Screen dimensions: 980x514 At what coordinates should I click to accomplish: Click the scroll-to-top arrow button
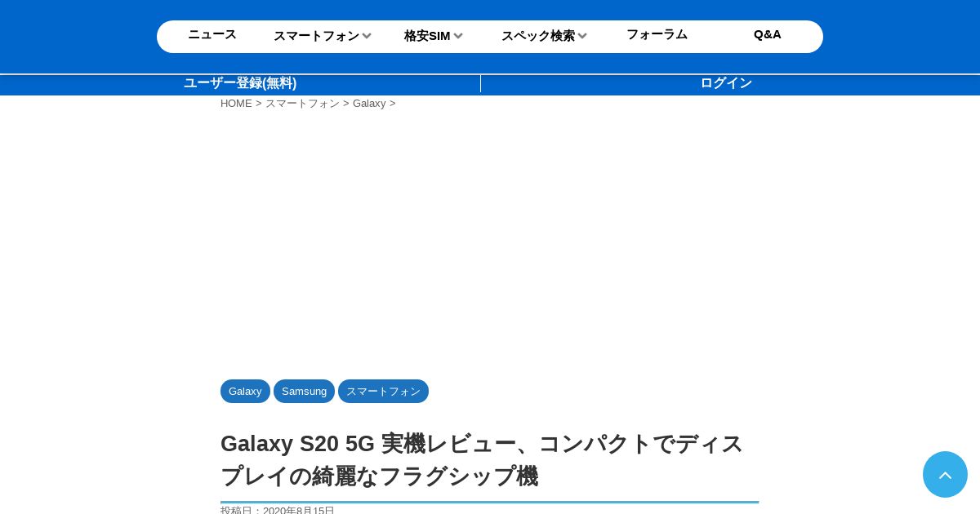tap(945, 475)
